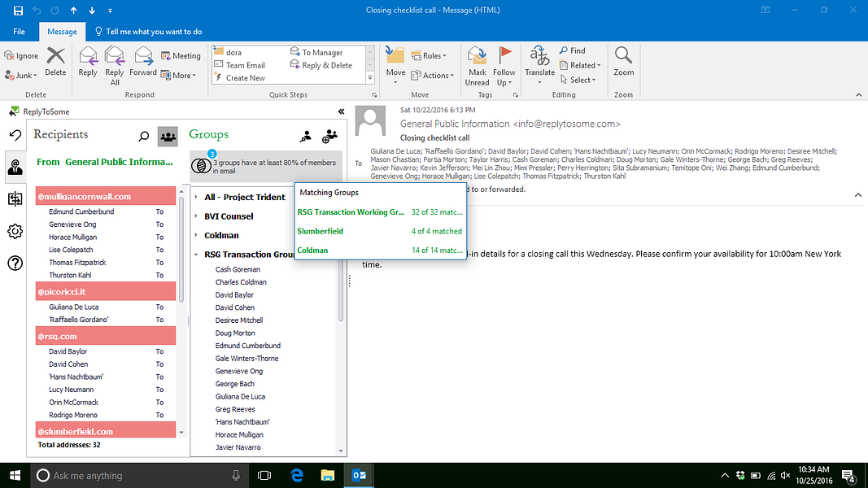Select recipient Edmund Cumberbund in Recipients list
The image size is (868, 488).
pos(81,211)
